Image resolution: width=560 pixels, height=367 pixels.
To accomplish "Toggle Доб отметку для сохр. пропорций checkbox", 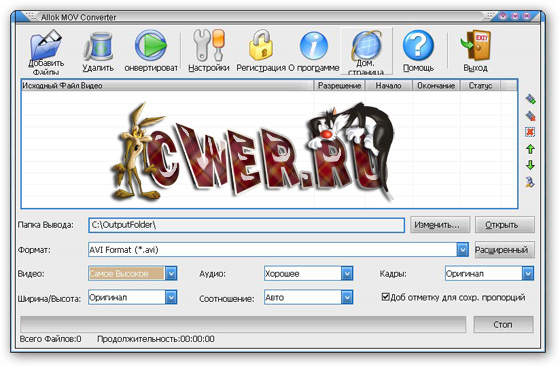I will point(385,297).
